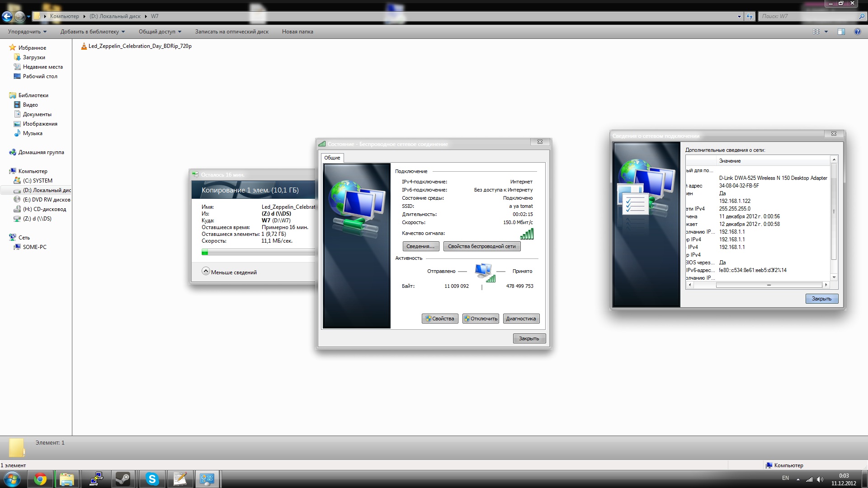Launch Steam from the taskbar
Image resolution: width=868 pixels, height=488 pixels.
[123, 479]
